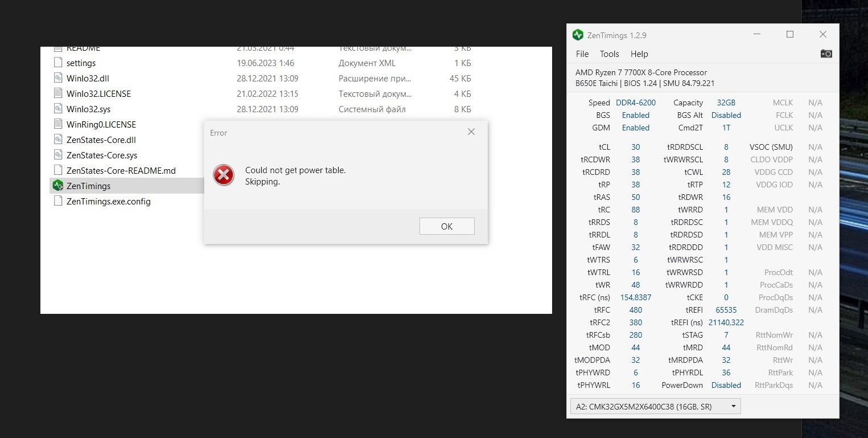Screen dimensions: 868x438
Task: Click the DDR4-6200 speed value
Action: 636,103
